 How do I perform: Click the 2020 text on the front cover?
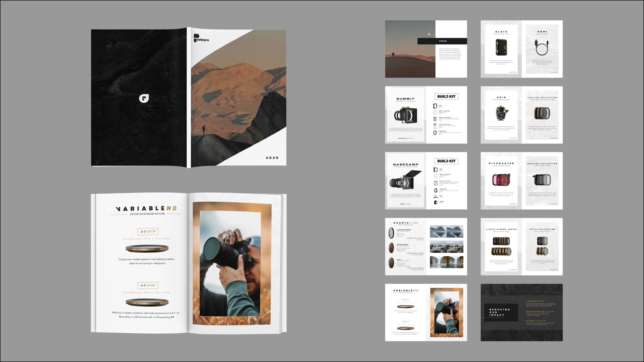[x=272, y=158]
